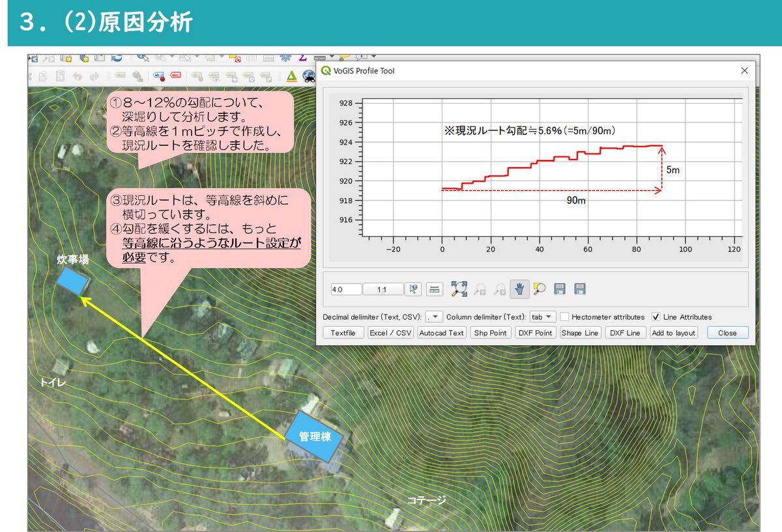Click the last floppy save icon in plot toolbar
The height and width of the screenshot is (532, 782).
580,289
